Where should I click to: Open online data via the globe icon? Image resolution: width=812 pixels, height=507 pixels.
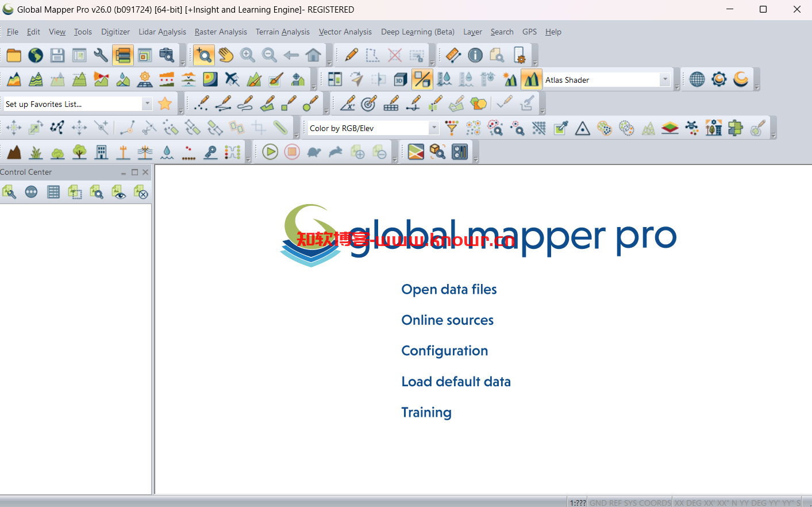tap(36, 55)
